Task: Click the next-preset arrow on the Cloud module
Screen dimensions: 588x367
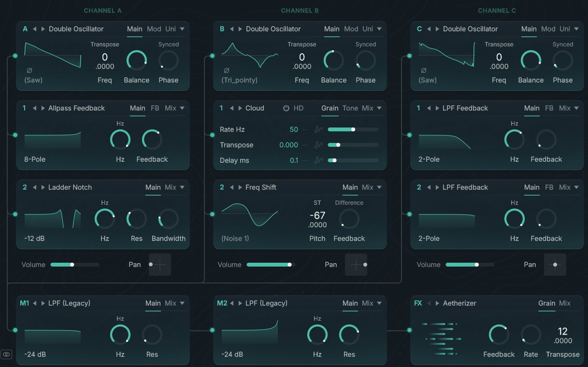Action: (x=240, y=108)
